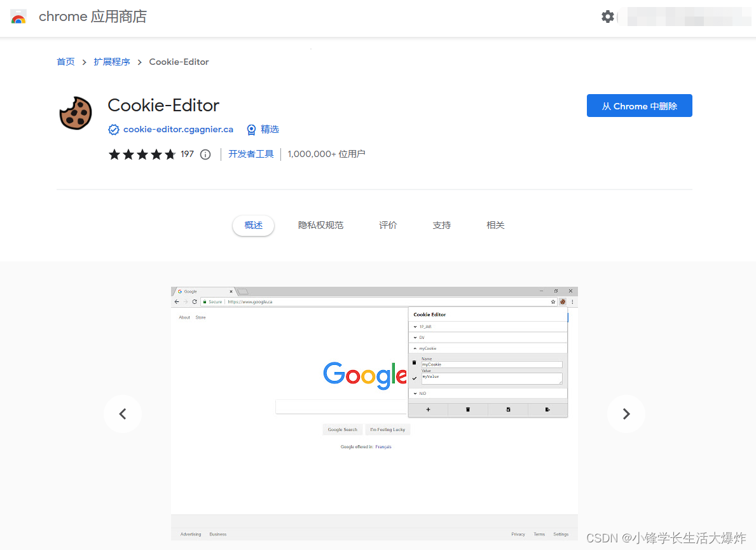Click the 精选 featured label
This screenshot has height=550, width=756.
click(270, 129)
